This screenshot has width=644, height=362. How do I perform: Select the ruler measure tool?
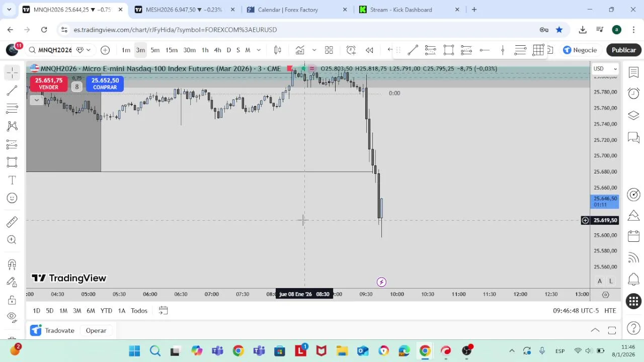(12, 222)
